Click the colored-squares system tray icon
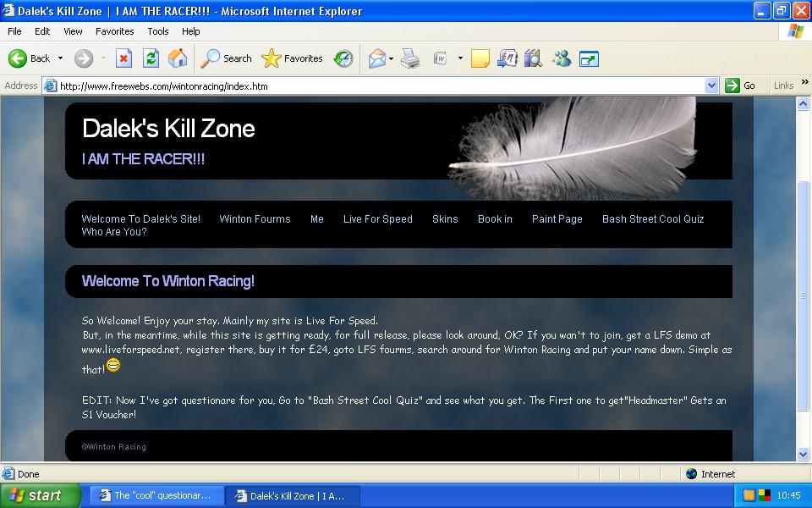Viewport: 812px width, 508px height. point(765,495)
